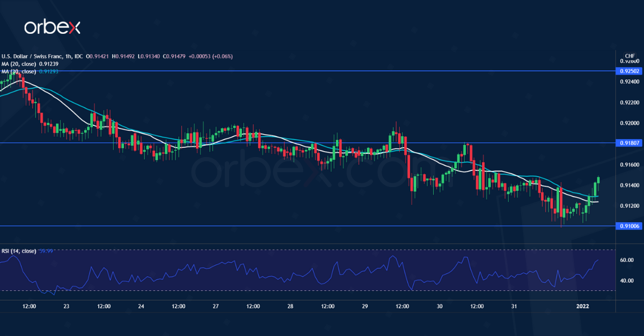The width and height of the screenshot is (644, 336).
Task: Click the 0.92502 resistance price label
Action: point(629,71)
